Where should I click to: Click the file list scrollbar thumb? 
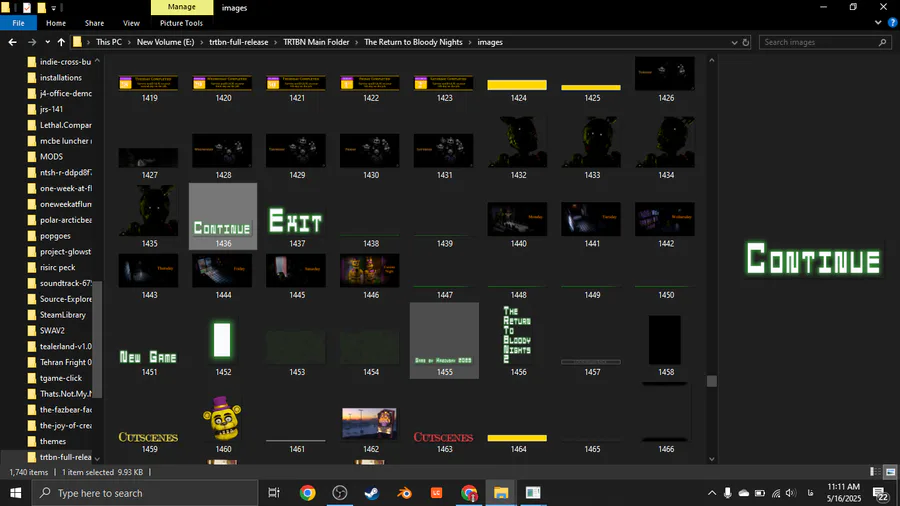(x=712, y=381)
